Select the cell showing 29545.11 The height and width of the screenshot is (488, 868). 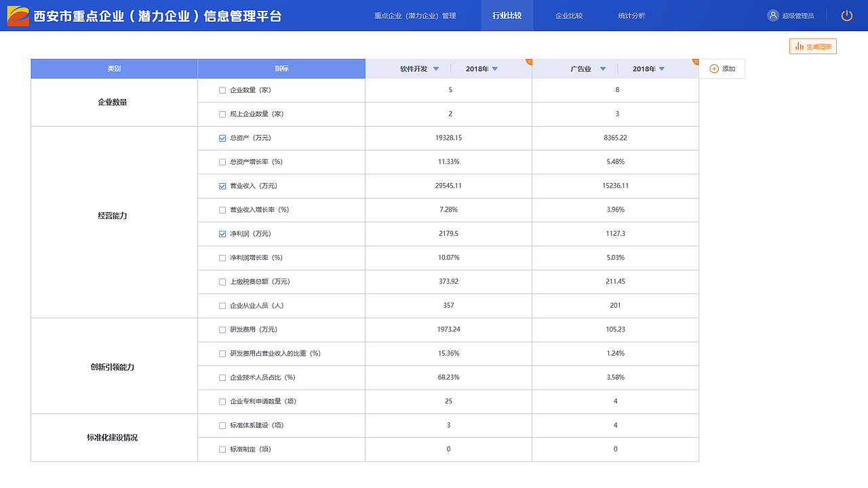[449, 186]
